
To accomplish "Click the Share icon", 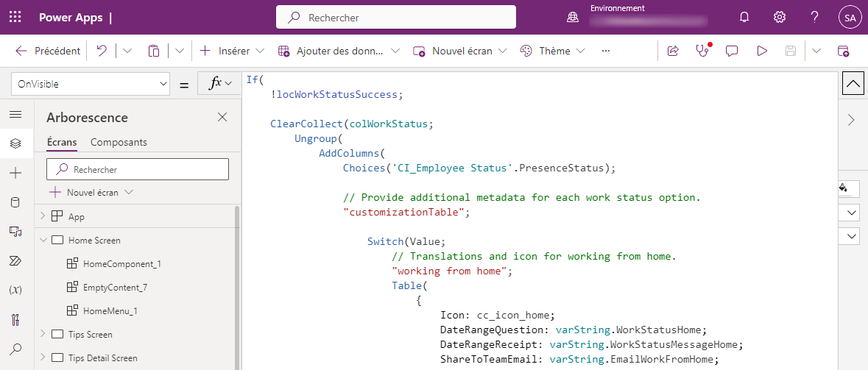I will pyautogui.click(x=673, y=51).
